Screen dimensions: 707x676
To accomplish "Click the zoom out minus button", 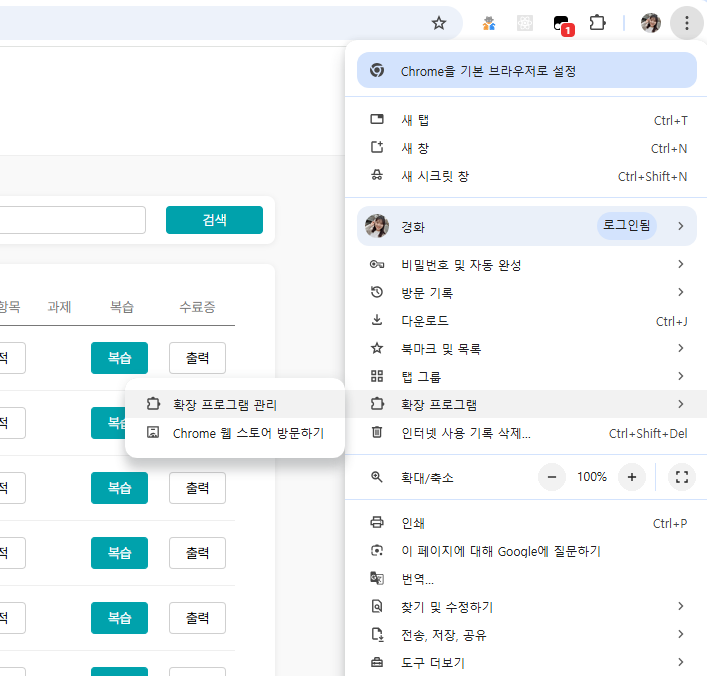I will click(x=552, y=477).
